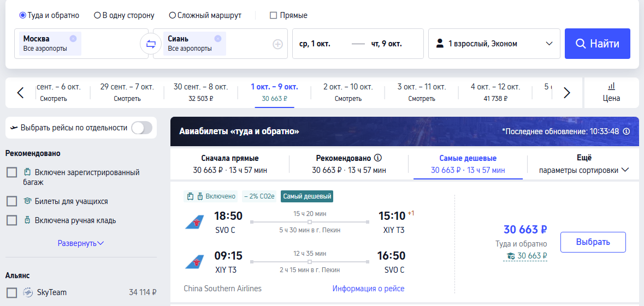Select the В одну сторону radio option
Viewport: 644px width, 306px height.
tap(124, 16)
